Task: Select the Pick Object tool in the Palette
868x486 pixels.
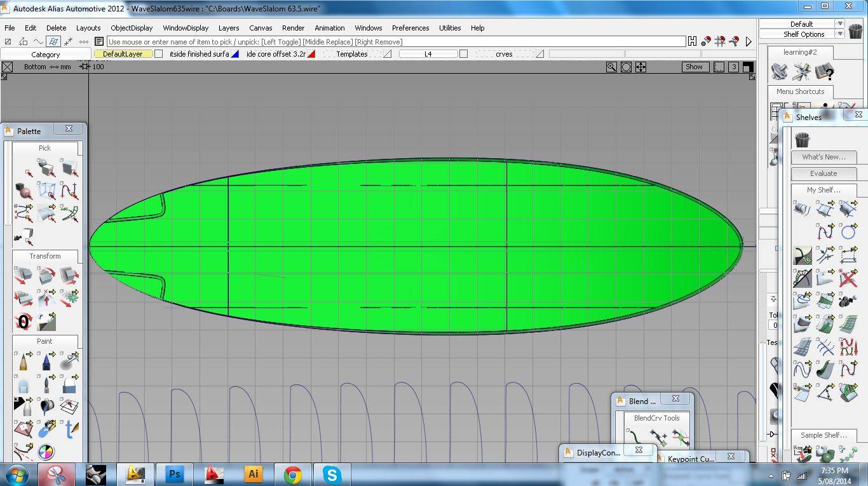Action: 48,170
